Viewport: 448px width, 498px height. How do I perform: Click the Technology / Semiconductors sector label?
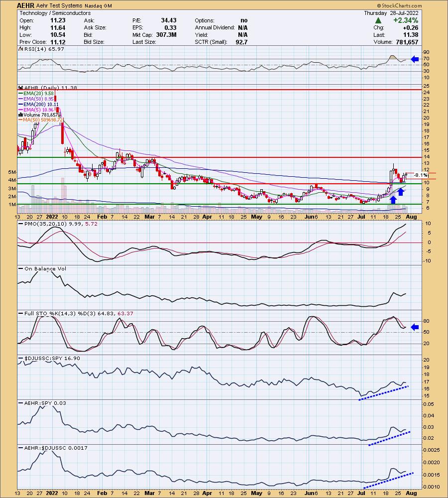coord(55,13)
